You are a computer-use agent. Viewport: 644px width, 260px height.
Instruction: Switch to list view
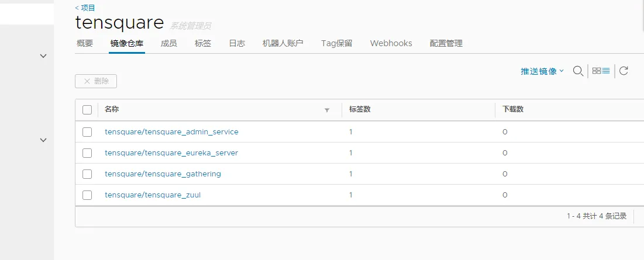[606, 71]
